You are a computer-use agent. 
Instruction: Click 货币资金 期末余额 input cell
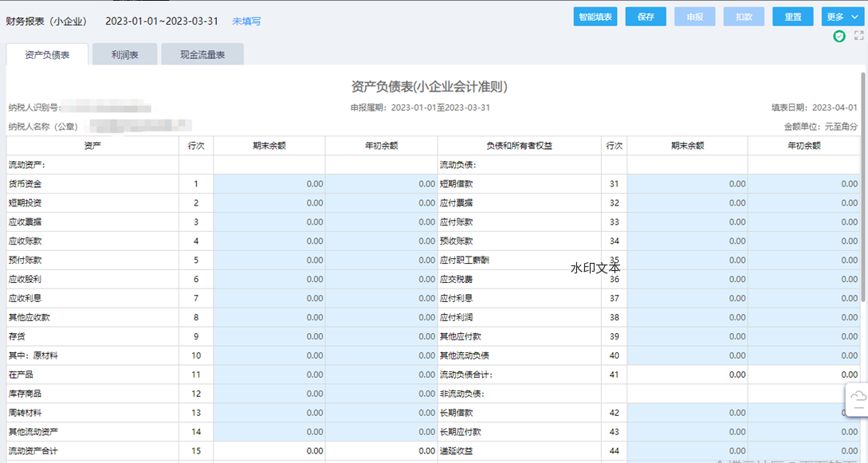269,184
